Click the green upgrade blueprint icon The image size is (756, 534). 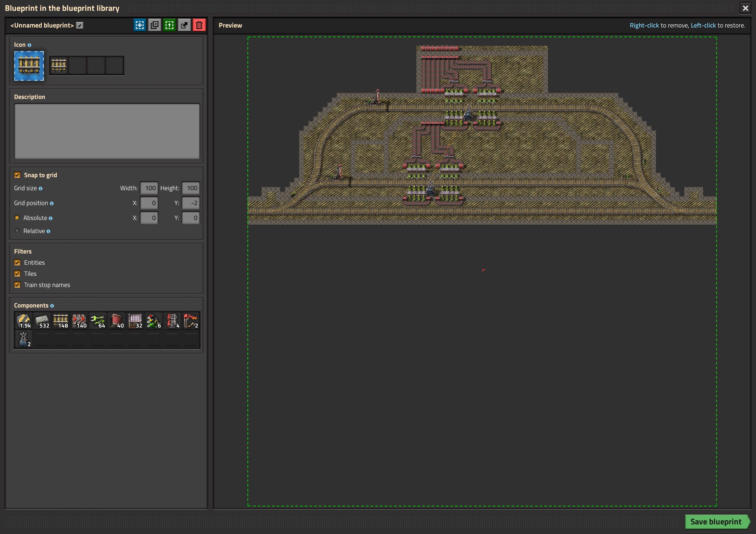pyautogui.click(x=169, y=25)
